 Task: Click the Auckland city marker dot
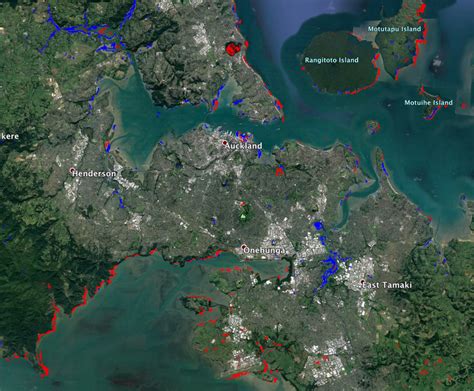click(x=224, y=143)
